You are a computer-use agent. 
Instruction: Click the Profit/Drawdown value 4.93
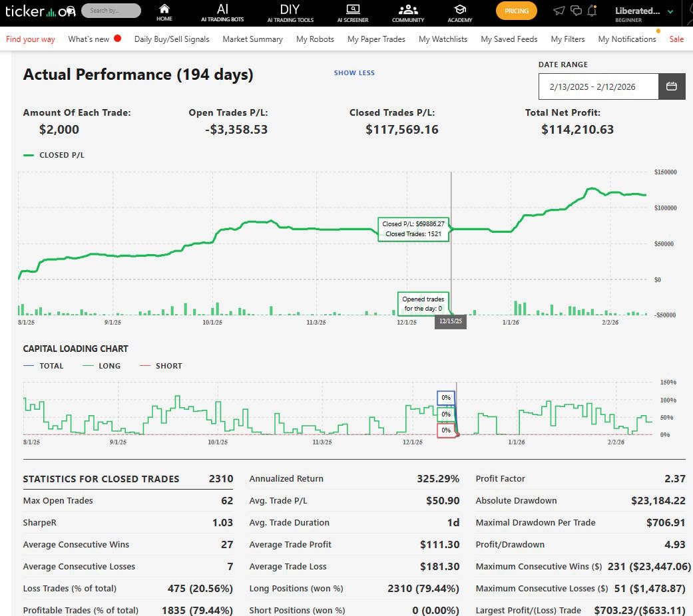click(x=675, y=544)
